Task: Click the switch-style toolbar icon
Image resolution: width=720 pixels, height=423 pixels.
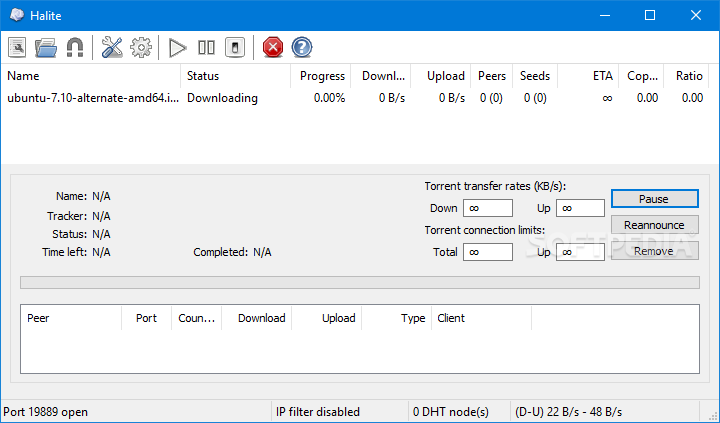Action: click(x=235, y=47)
